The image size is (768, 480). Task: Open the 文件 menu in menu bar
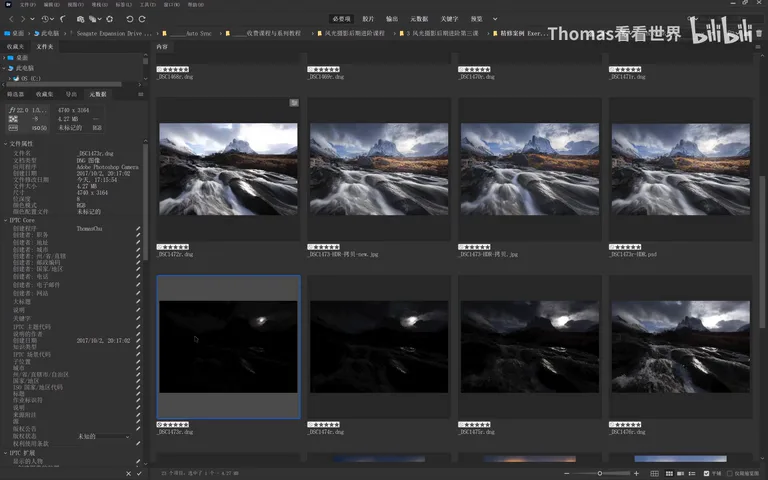click(x=27, y=4)
